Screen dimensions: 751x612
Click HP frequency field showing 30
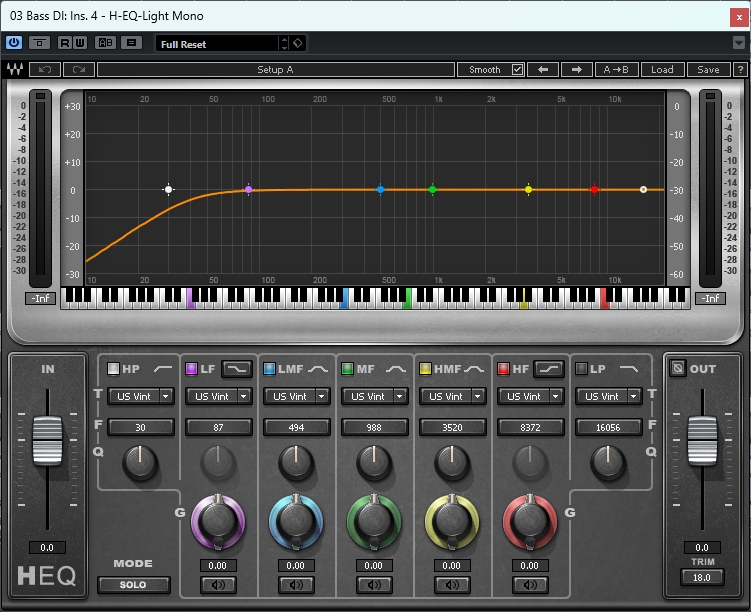click(140, 427)
